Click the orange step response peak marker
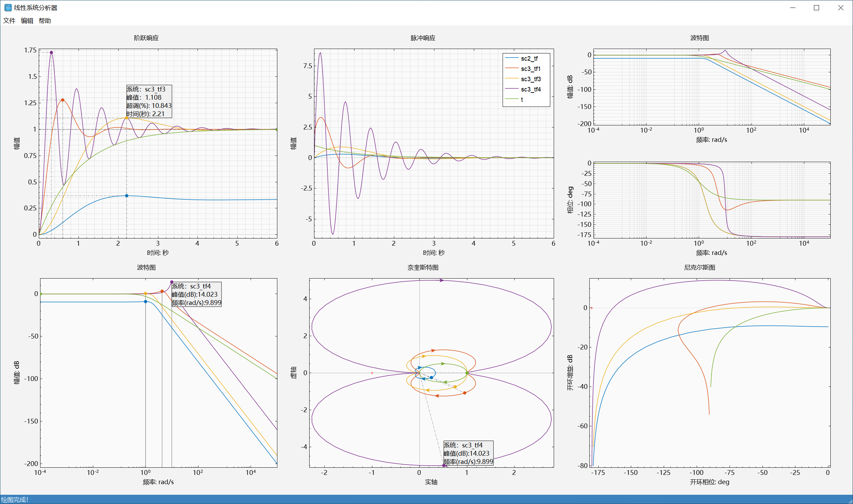The width and height of the screenshot is (853, 504). point(62,100)
